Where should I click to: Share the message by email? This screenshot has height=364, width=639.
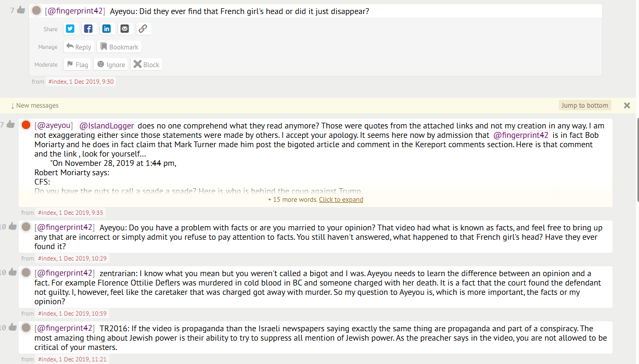(x=124, y=29)
